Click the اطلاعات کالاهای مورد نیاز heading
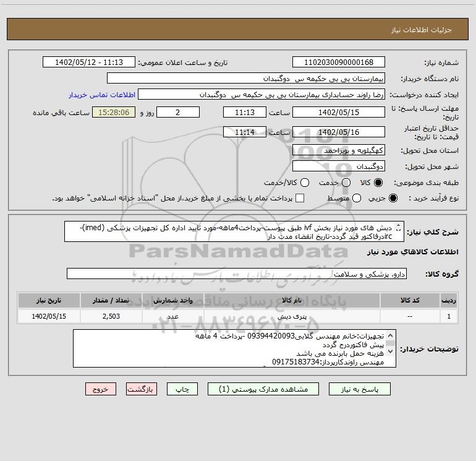This screenshot has height=461, width=476. click(x=412, y=252)
